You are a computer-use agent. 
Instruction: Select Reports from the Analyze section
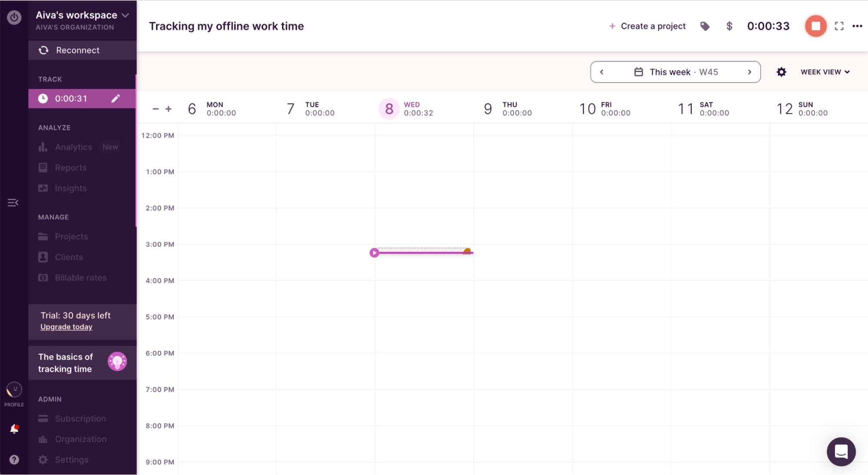[70, 168]
